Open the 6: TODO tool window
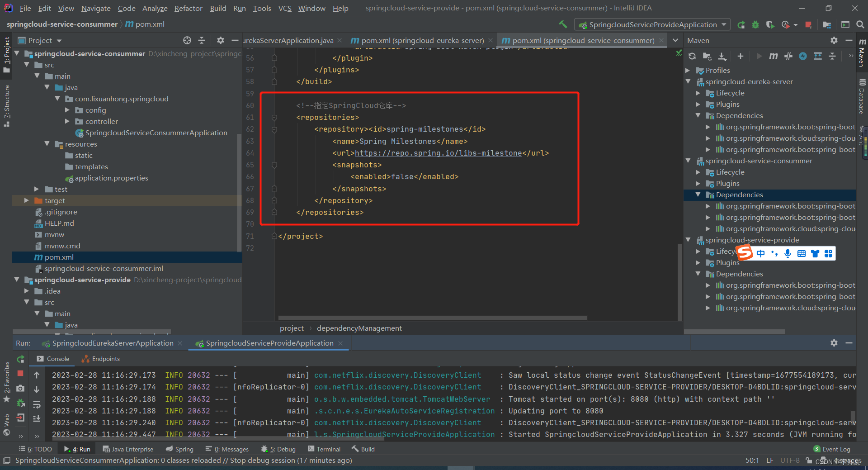The image size is (868, 470). pyautogui.click(x=35, y=449)
